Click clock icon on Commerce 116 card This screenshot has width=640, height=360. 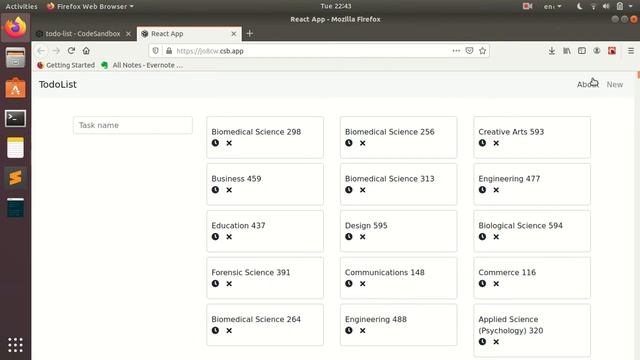point(482,284)
